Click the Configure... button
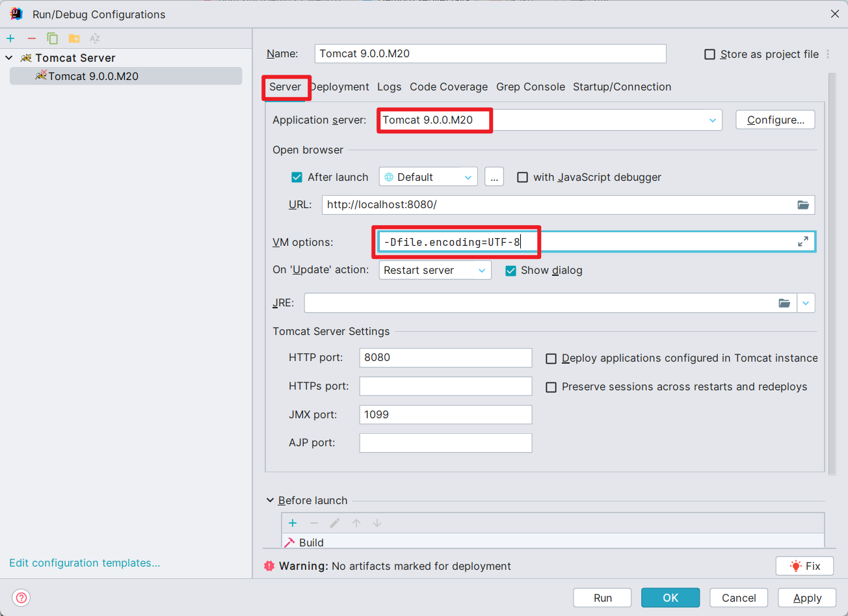 (775, 120)
